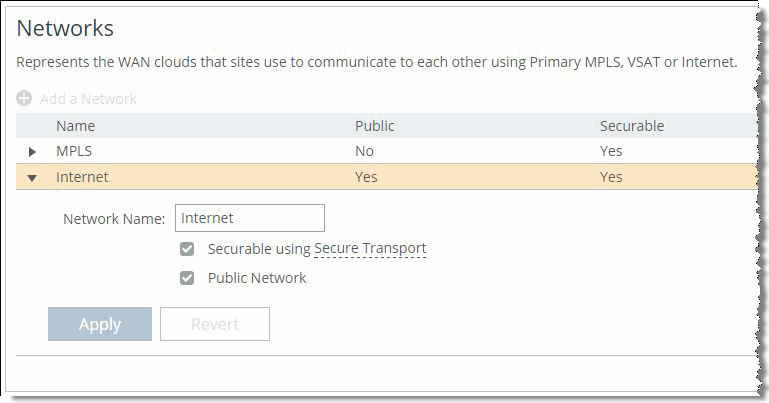Viewport: 769px width, 403px height.
Task: Click the MPLS Public value No
Action: click(x=365, y=151)
